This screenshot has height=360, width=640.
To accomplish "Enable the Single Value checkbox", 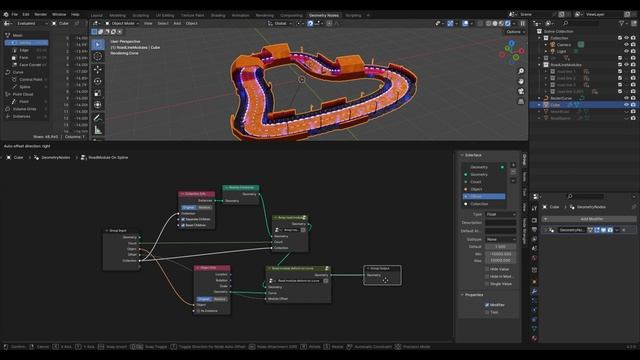I will (x=487, y=284).
